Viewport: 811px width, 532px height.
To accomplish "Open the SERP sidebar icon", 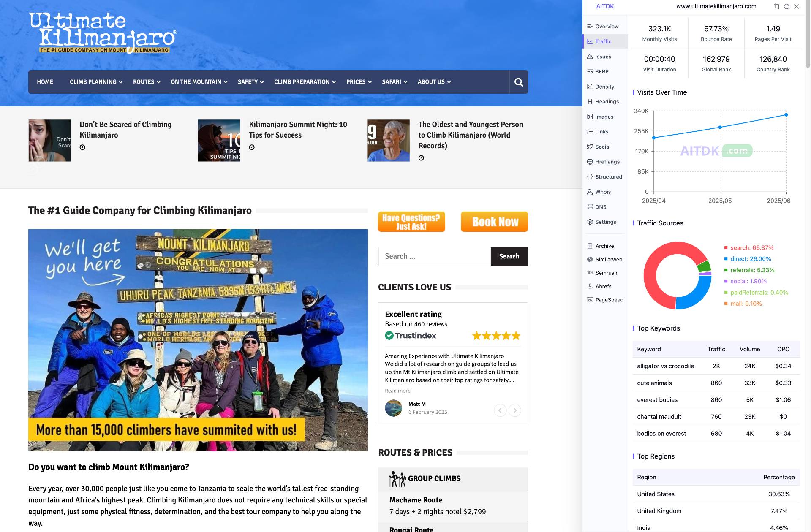I will point(590,71).
